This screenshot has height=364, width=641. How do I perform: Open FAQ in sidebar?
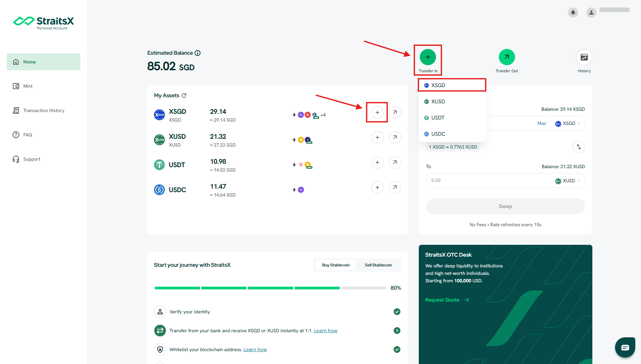[44, 135]
